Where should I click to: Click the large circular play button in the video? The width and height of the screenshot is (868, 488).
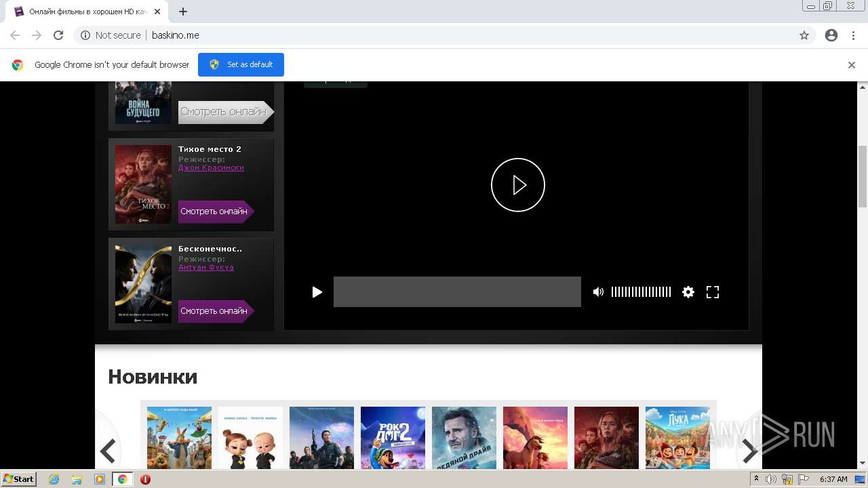[x=518, y=185]
